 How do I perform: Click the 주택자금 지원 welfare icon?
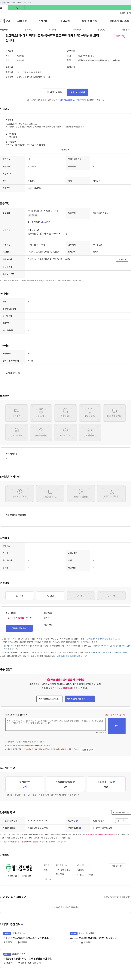coord(16,432)
